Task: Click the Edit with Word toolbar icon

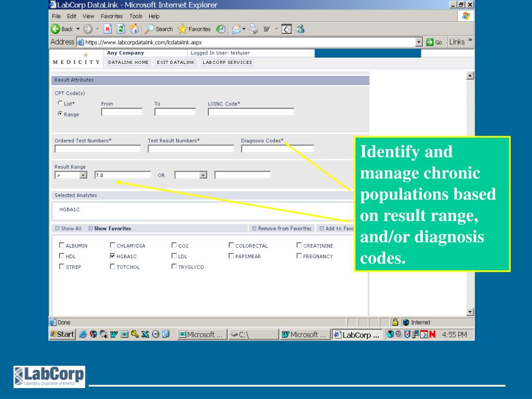Action: 267,30
